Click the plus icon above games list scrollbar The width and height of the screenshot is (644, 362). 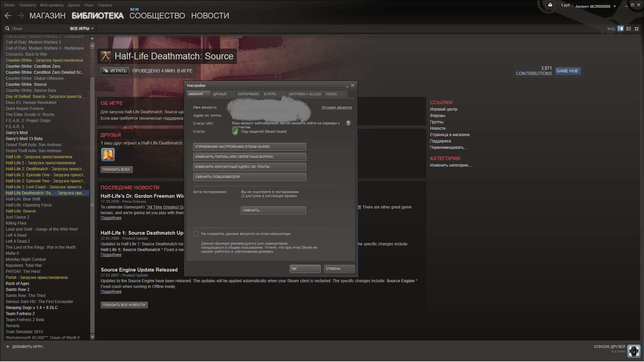pos(92,39)
